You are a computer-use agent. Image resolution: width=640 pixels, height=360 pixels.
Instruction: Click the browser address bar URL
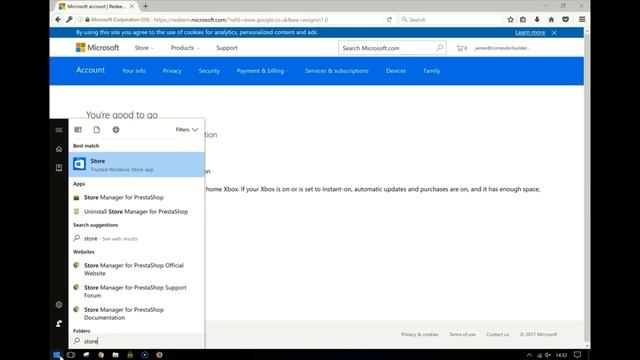[x=241, y=20]
